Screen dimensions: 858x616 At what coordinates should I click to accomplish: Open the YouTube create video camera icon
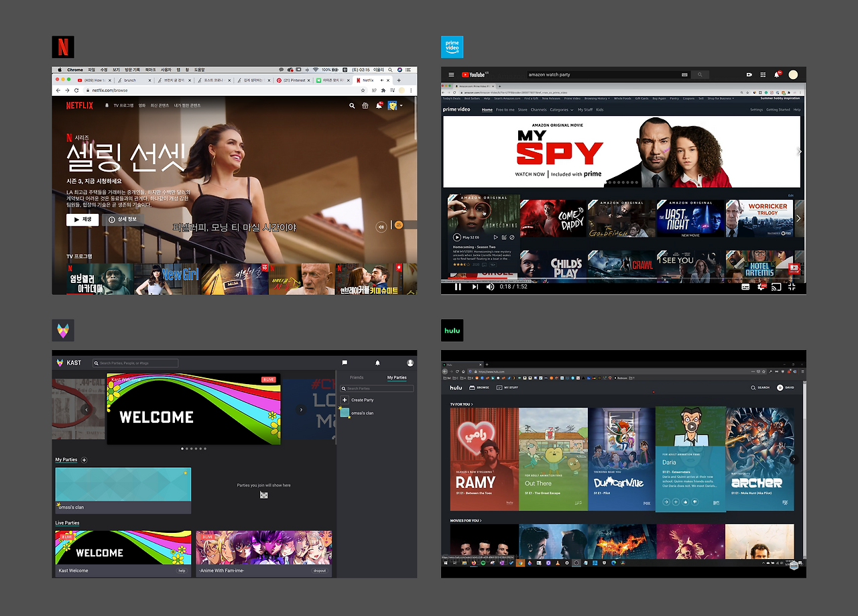click(x=749, y=74)
